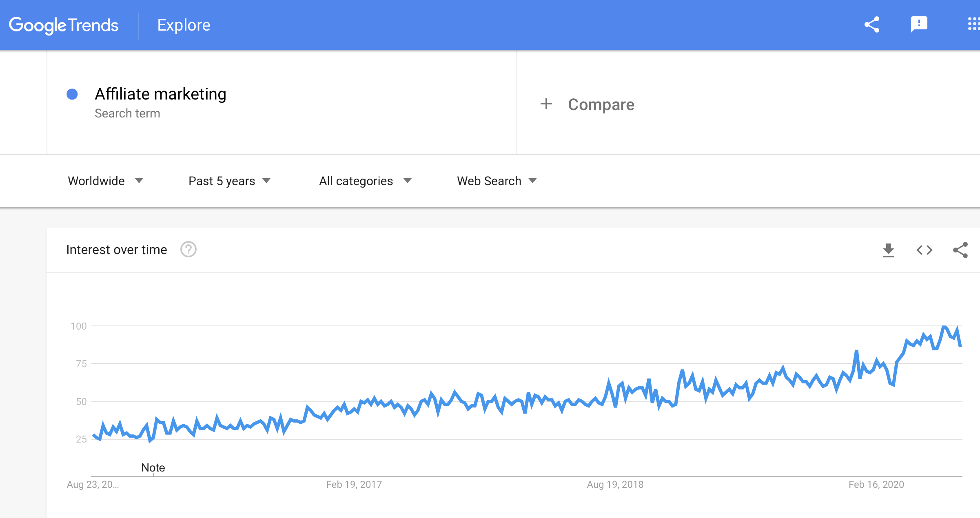Go to the Google Trends home logo

pos(64,25)
